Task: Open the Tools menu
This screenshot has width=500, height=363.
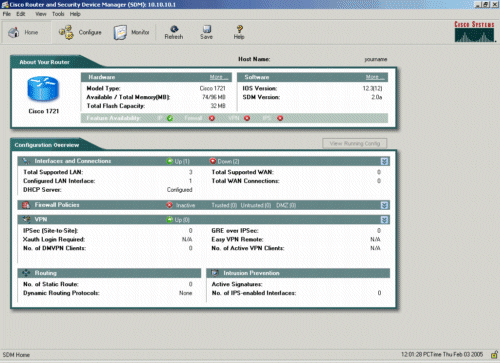Action: (x=58, y=14)
